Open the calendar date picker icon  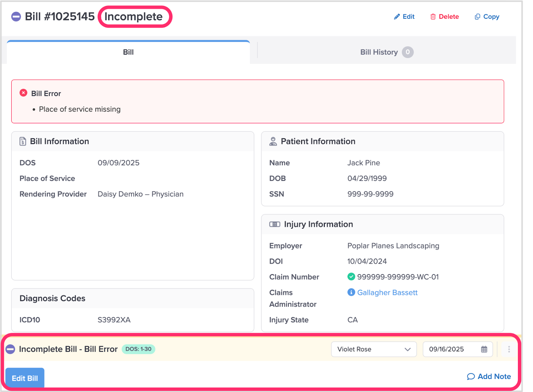click(x=484, y=349)
